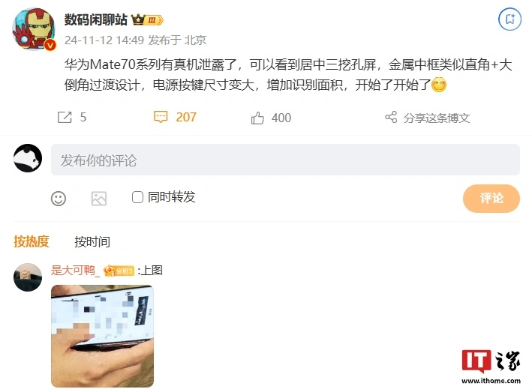Image resolution: width=532 pixels, height=392 pixels.
Task: Like the post with thumbs-up icon
Action: (257, 118)
